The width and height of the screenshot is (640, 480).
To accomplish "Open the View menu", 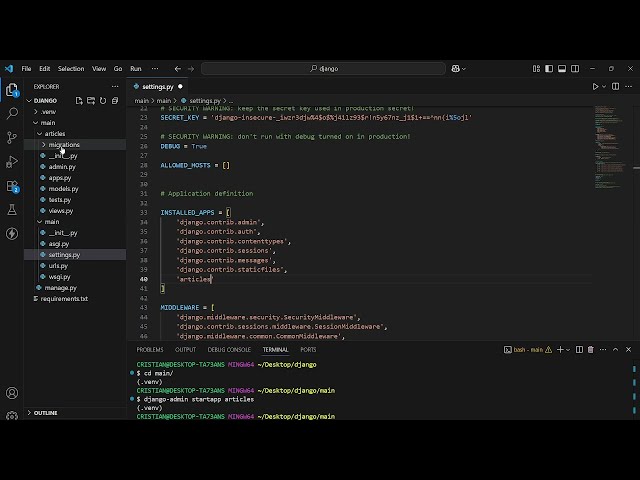I will tap(99, 69).
